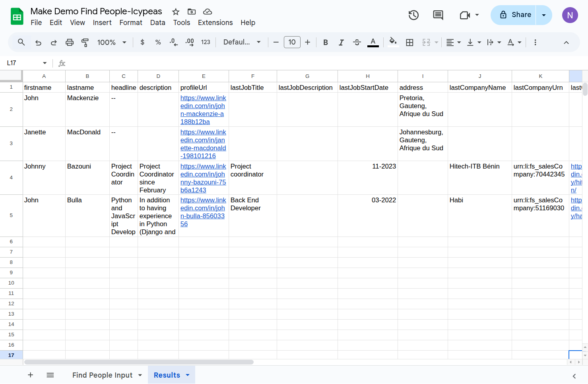Image resolution: width=588 pixels, height=384 pixels.
Task: Move the document to a folder
Action: click(x=192, y=12)
